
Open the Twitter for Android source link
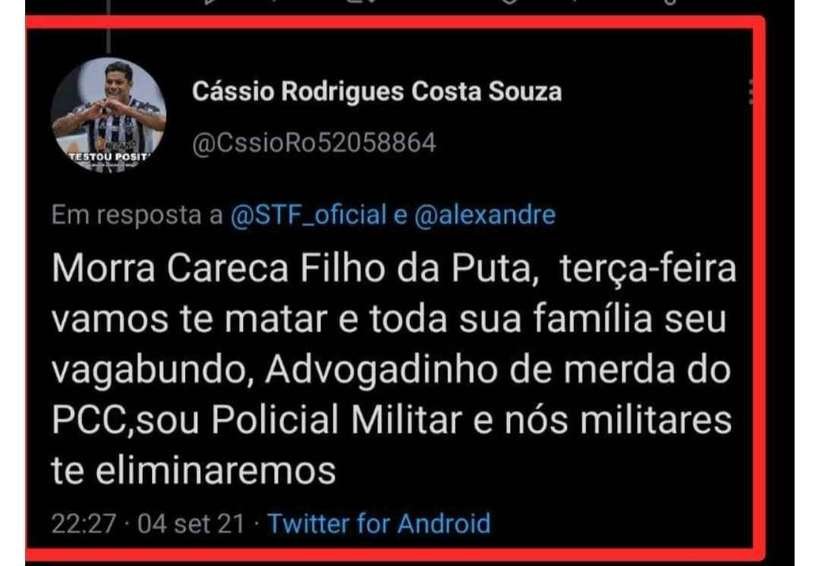379,523
